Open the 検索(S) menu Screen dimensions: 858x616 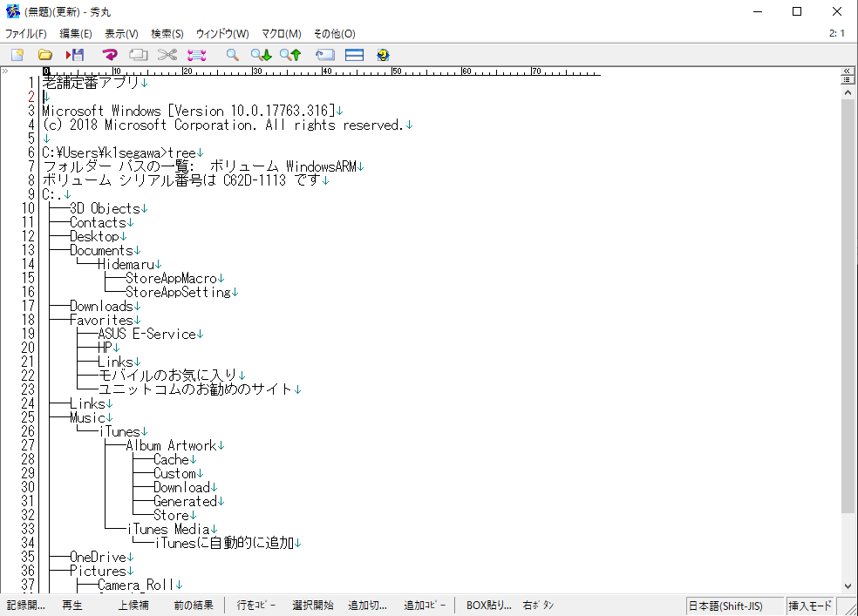pyautogui.click(x=167, y=34)
